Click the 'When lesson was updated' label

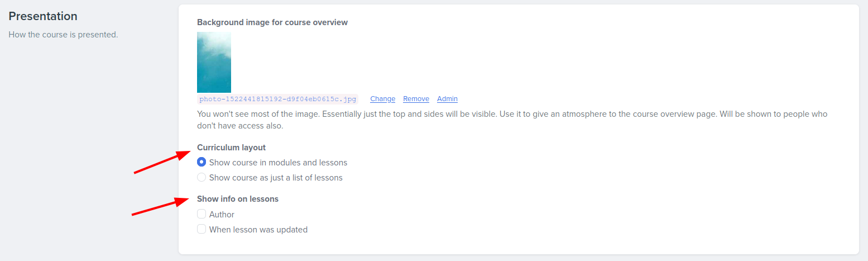point(258,230)
